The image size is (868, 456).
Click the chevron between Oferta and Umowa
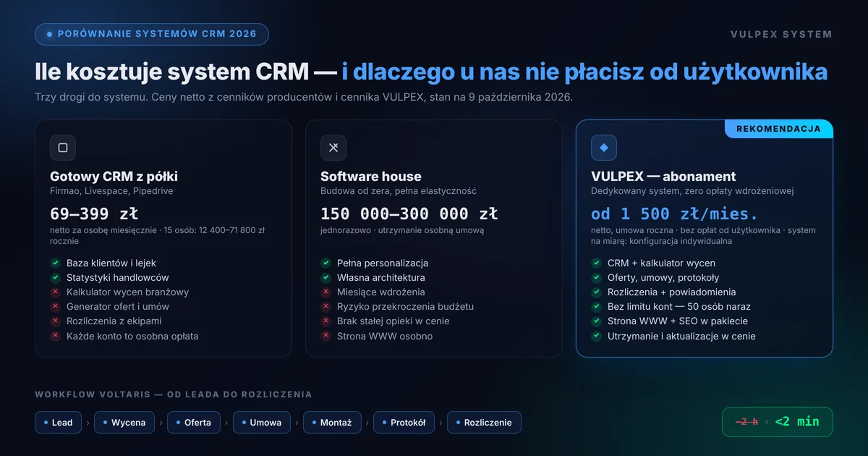(x=227, y=423)
